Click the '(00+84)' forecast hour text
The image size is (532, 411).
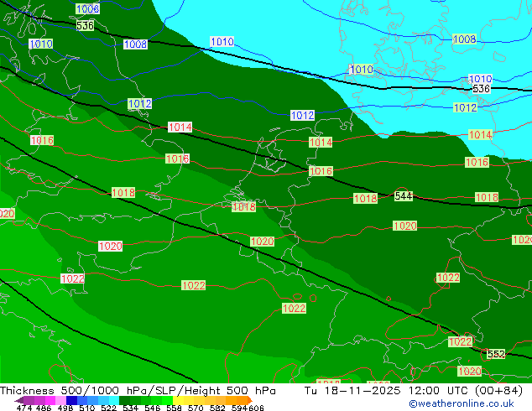[x=498, y=391]
